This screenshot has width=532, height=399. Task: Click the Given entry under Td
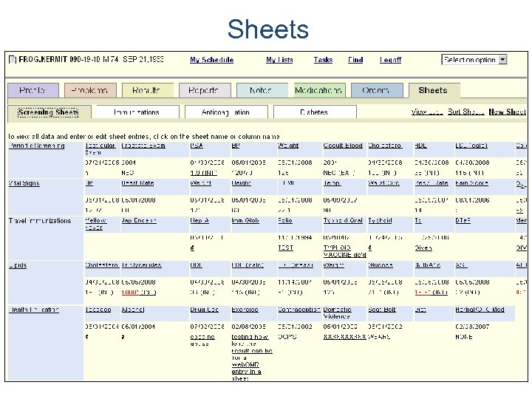pyautogui.click(x=423, y=248)
